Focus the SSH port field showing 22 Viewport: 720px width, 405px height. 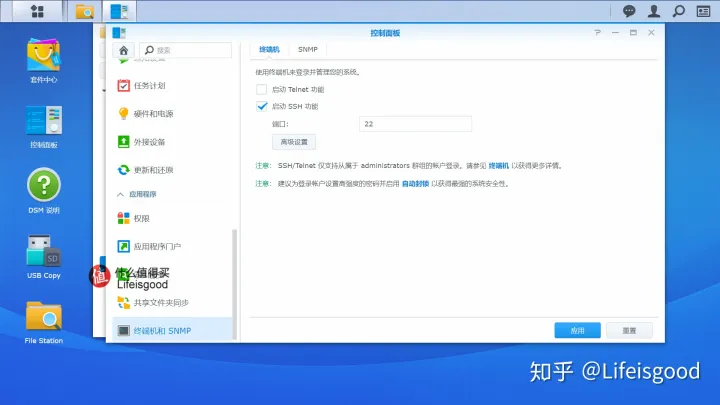(x=415, y=124)
